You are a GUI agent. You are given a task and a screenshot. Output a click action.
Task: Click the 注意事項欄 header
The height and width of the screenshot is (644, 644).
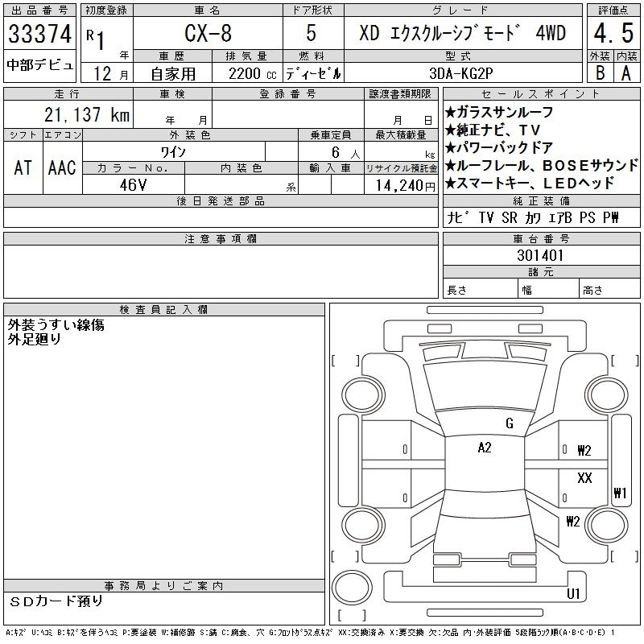pos(221,239)
